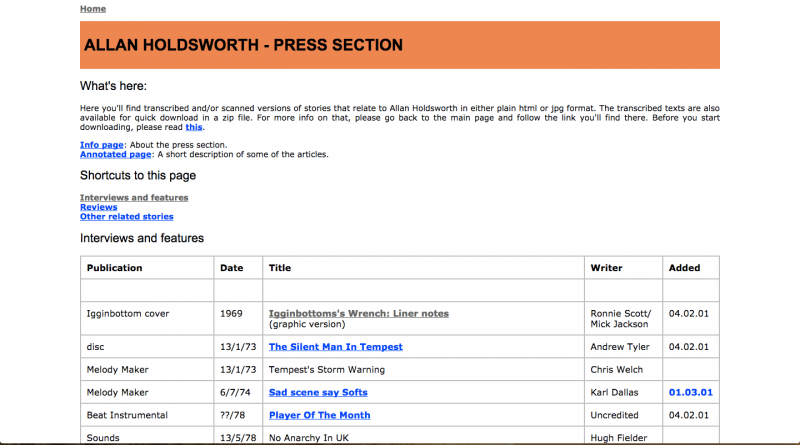
Task: Open the 'this' link before downloading
Action: coord(194,127)
